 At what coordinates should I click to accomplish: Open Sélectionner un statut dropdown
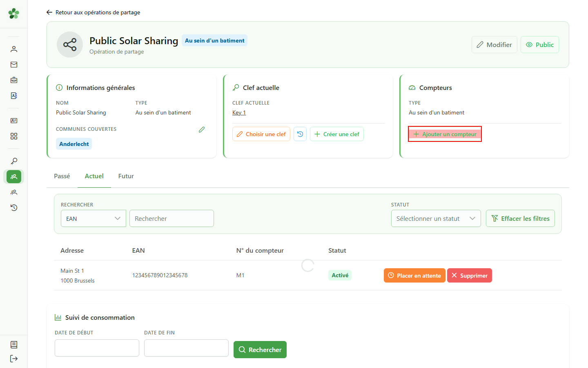click(x=436, y=218)
